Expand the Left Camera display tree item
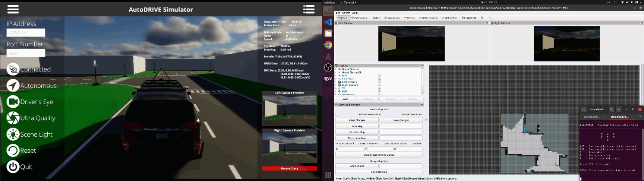This screenshot has height=181, width=644. pos(336,82)
